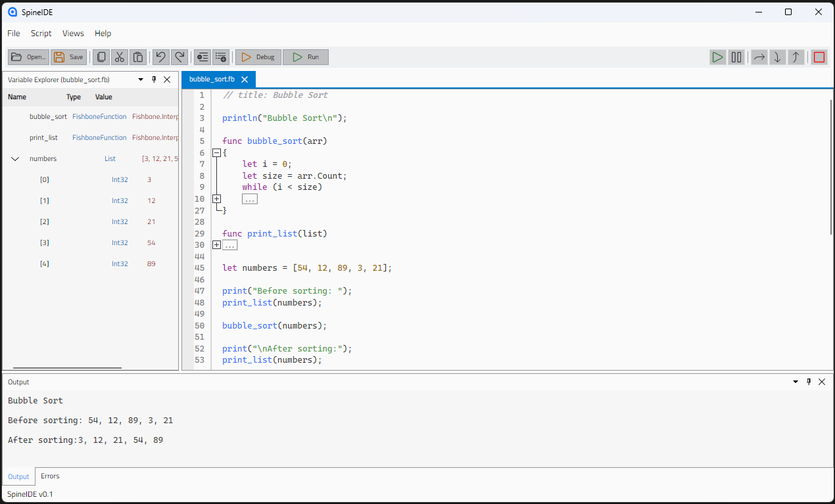
Task: Expand the folded while block at line 10
Action: point(216,198)
